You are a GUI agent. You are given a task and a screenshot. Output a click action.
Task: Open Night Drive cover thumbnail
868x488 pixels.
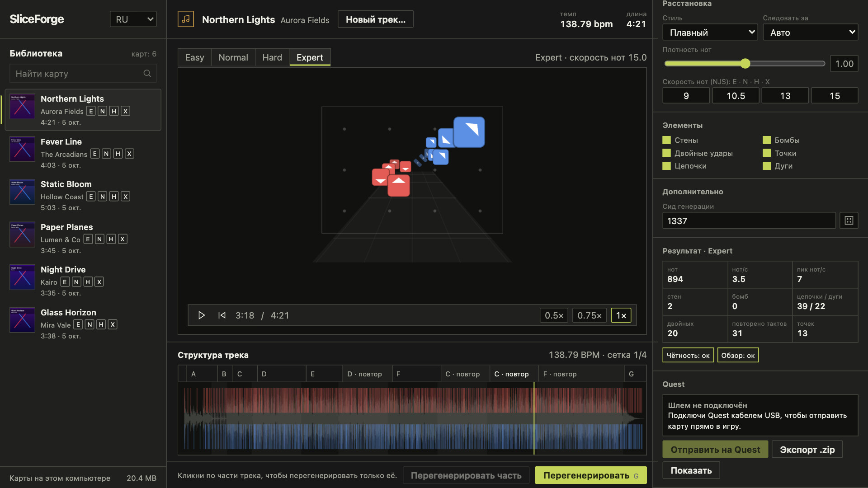point(22,277)
